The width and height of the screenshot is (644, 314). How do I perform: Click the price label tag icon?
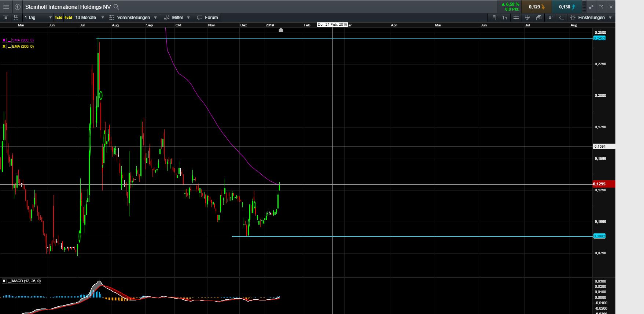point(561,18)
